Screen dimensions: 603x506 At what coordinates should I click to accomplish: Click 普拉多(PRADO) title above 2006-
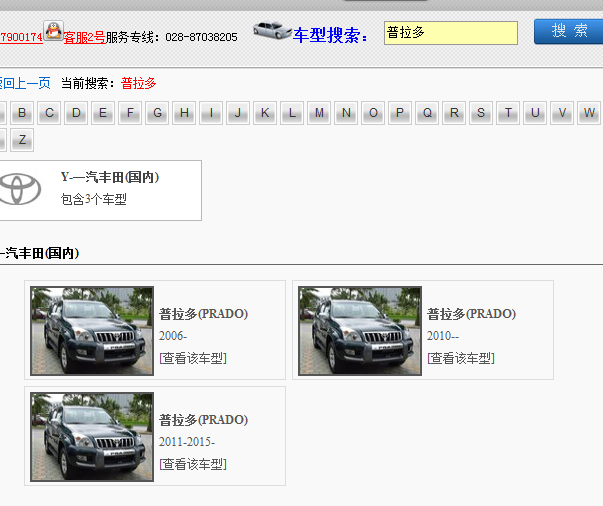pos(203,314)
